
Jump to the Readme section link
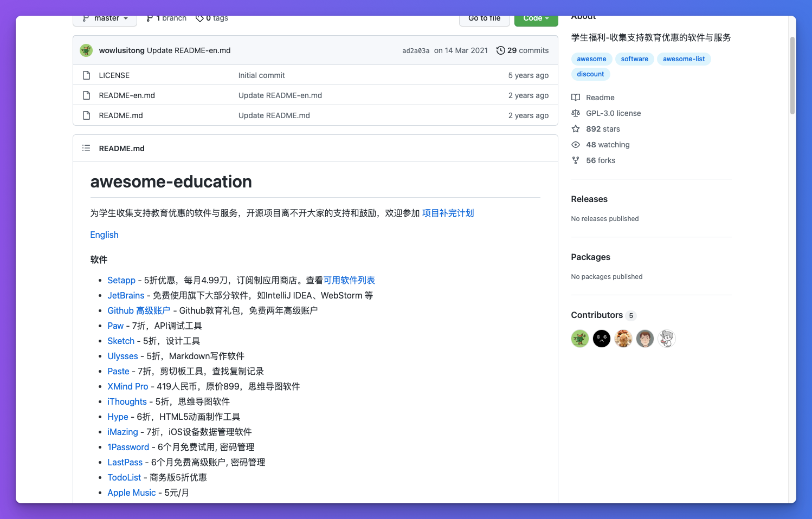click(600, 98)
